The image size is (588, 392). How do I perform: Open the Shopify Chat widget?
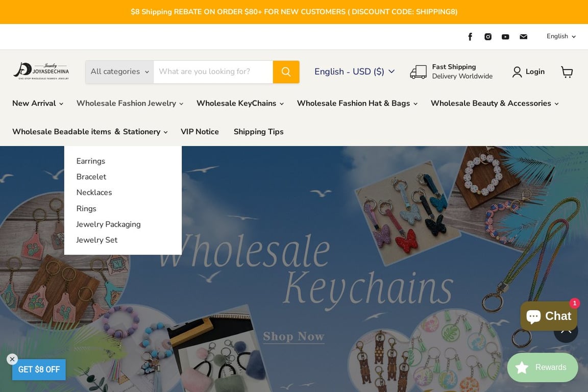549,316
